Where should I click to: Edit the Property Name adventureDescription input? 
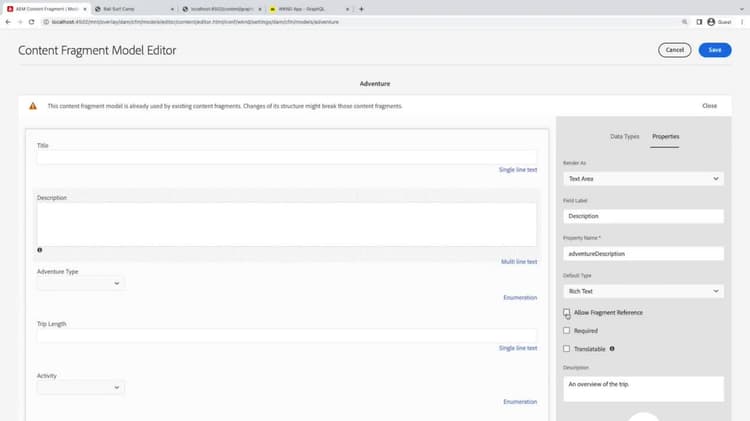[x=643, y=254]
